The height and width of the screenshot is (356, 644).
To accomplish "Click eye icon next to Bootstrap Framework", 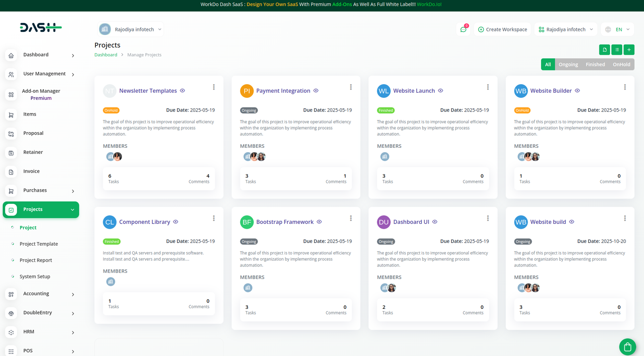I will coord(319,222).
